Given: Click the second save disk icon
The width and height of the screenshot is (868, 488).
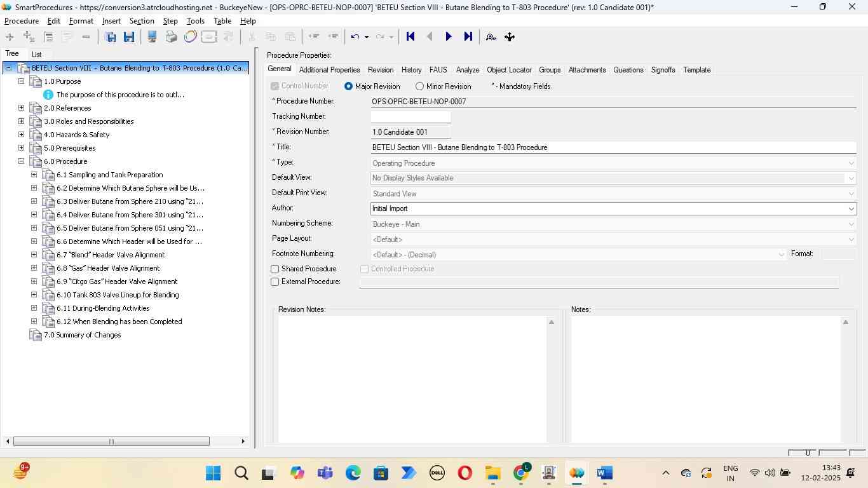Looking at the screenshot, I should [129, 37].
